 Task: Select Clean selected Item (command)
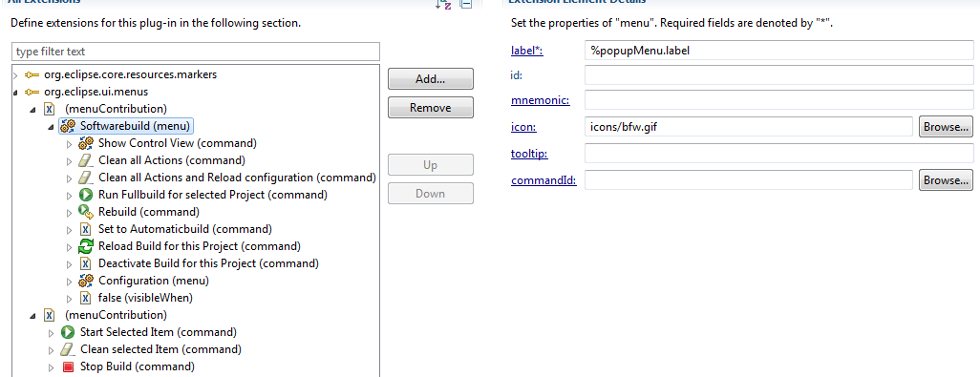click(160, 349)
